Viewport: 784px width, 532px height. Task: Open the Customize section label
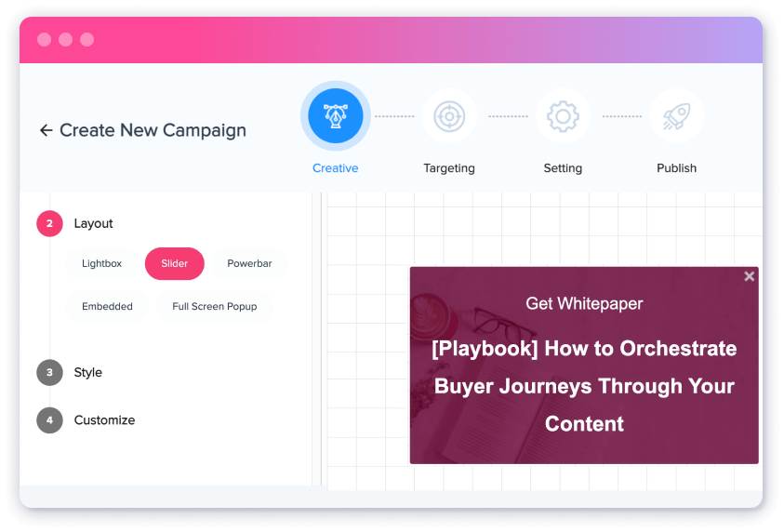[104, 420]
